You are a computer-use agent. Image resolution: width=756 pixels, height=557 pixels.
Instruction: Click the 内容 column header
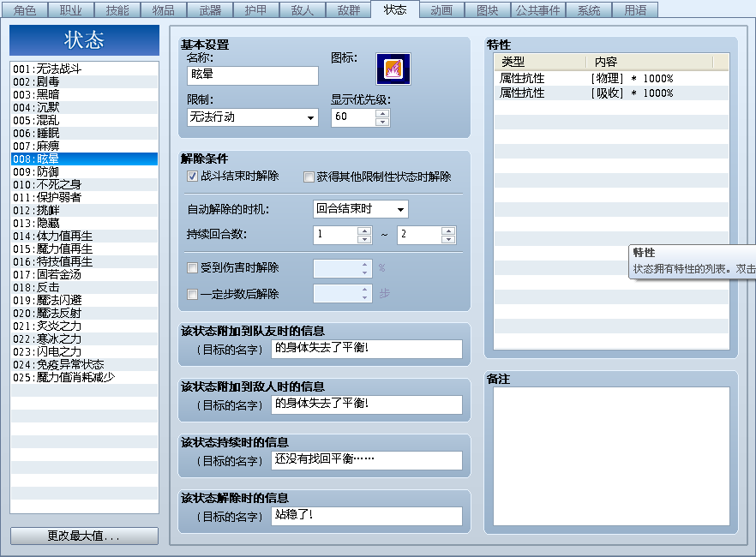(650, 62)
